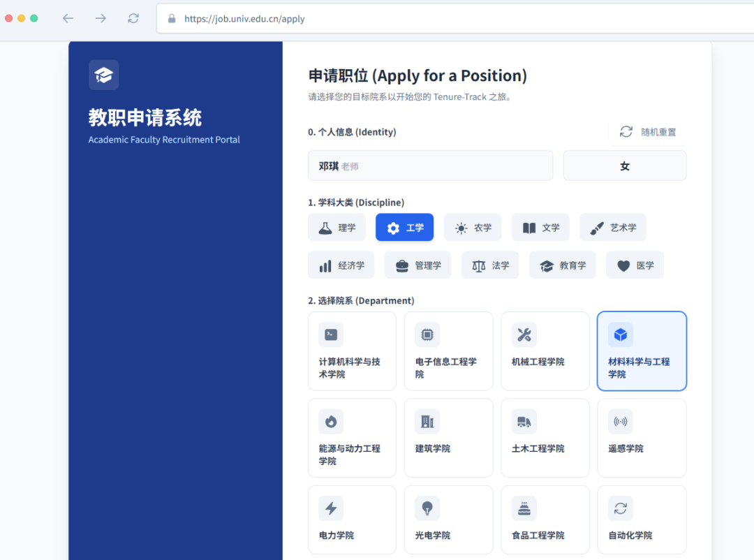Select the 文学 discipline text label

[551, 228]
